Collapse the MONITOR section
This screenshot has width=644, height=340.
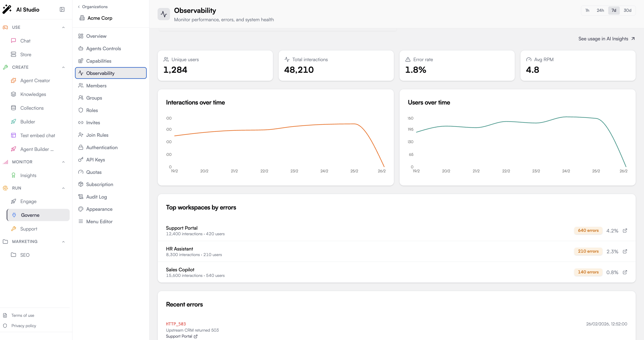[x=63, y=162]
